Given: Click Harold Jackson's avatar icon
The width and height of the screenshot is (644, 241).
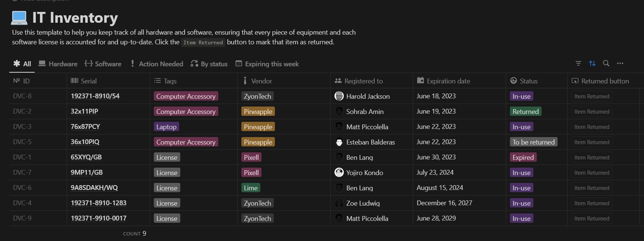Looking at the screenshot, I should point(339,96).
